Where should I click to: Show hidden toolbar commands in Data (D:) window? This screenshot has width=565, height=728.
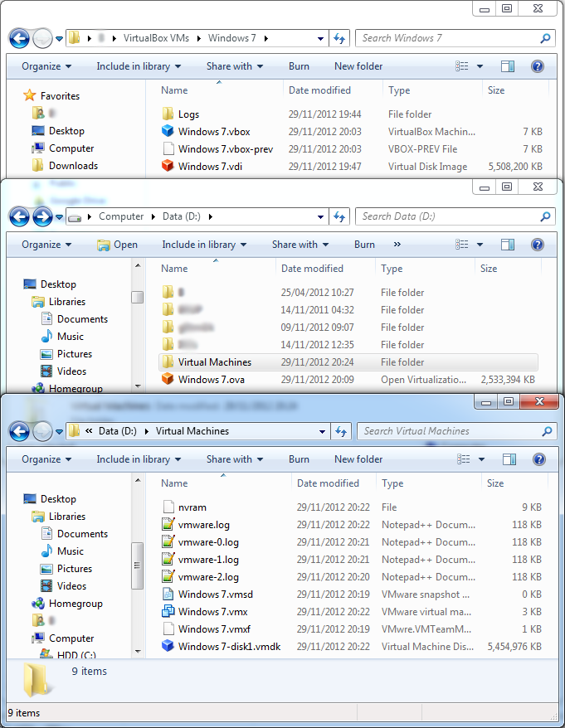click(x=397, y=245)
